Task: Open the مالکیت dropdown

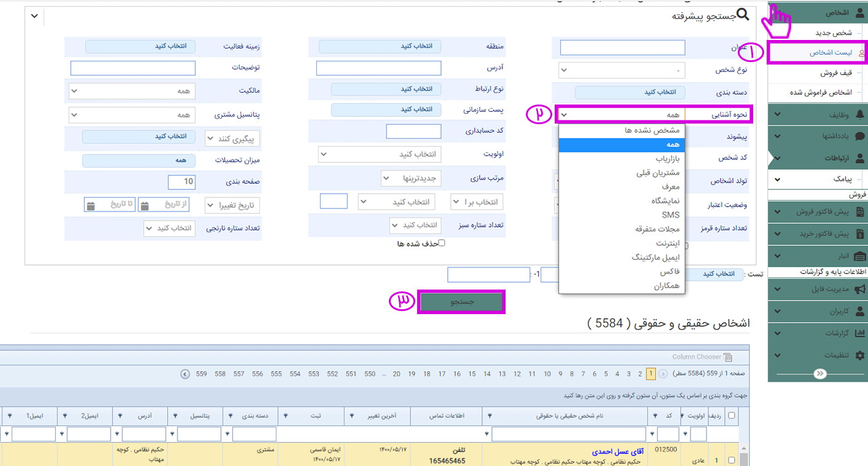Action: [x=132, y=90]
